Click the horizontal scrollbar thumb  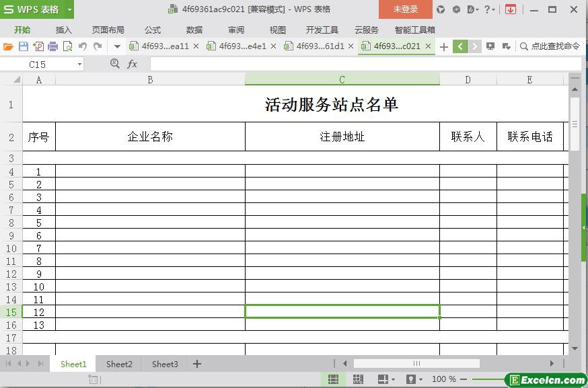(x=416, y=363)
